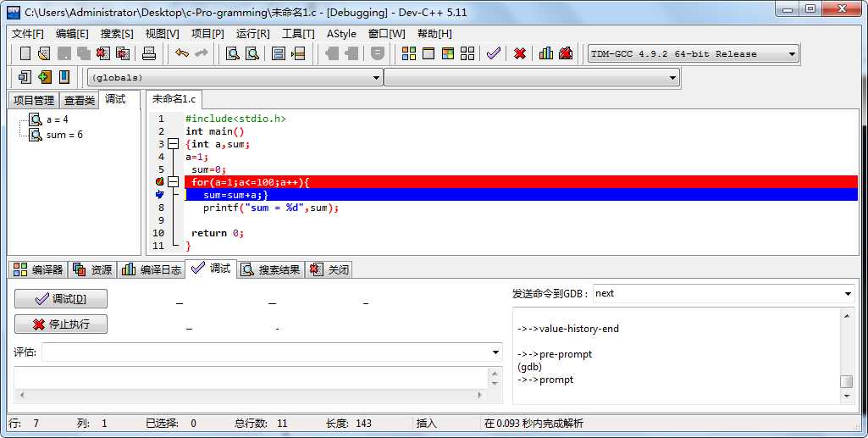This screenshot has width=868, height=438.
Task: Switch to the 资源 bottom tab
Action: [92, 269]
